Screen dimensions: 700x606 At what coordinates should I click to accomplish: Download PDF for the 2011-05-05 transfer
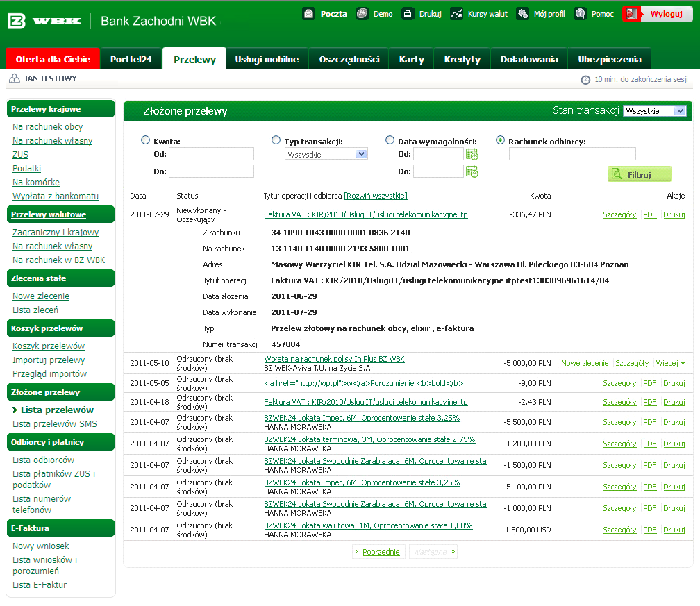click(x=649, y=383)
